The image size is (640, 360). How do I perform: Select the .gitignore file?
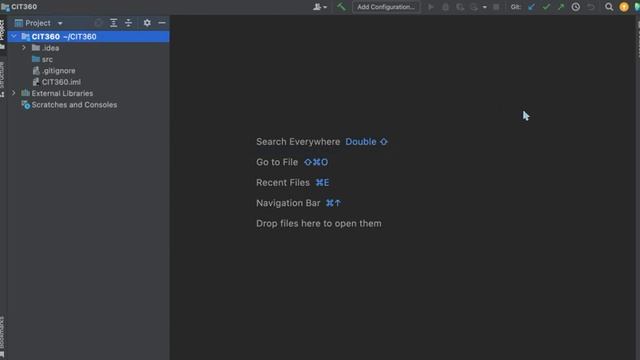point(88,71)
